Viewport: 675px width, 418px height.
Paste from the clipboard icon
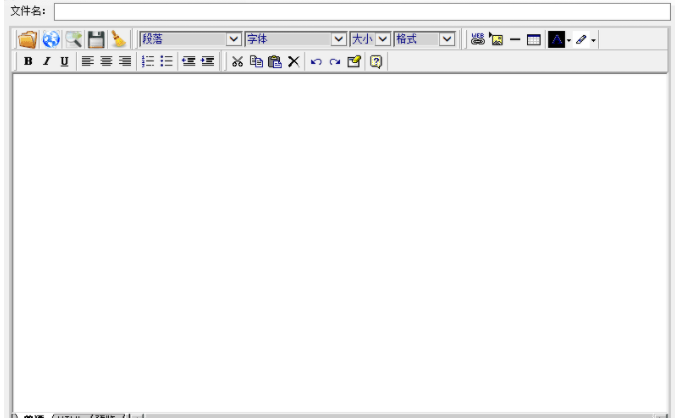(x=275, y=62)
